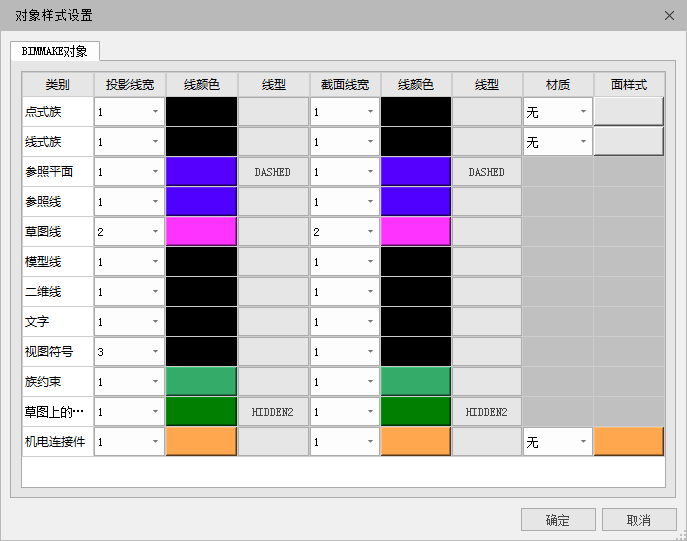Click the 截面线宽 column header
The image size is (687, 541).
(x=345, y=85)
